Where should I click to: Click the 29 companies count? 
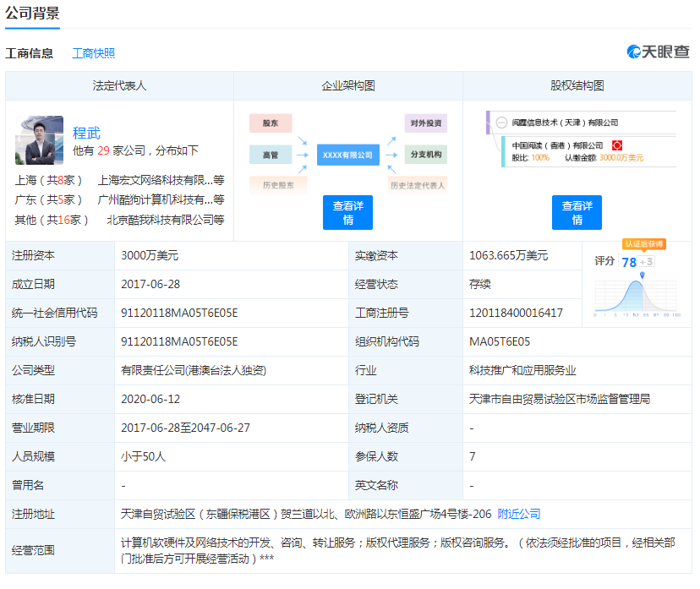click(x=103, y=150)
